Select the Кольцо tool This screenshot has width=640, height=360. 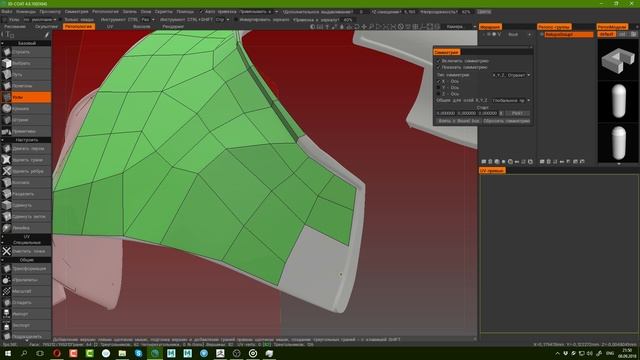coord(26,182)
